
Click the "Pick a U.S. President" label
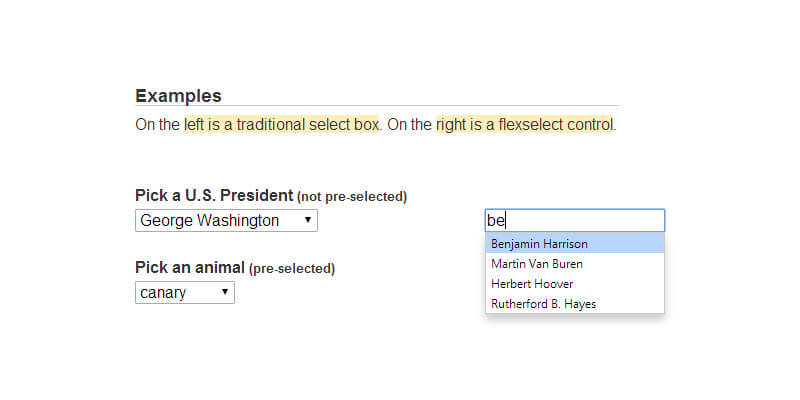(214, 195)
